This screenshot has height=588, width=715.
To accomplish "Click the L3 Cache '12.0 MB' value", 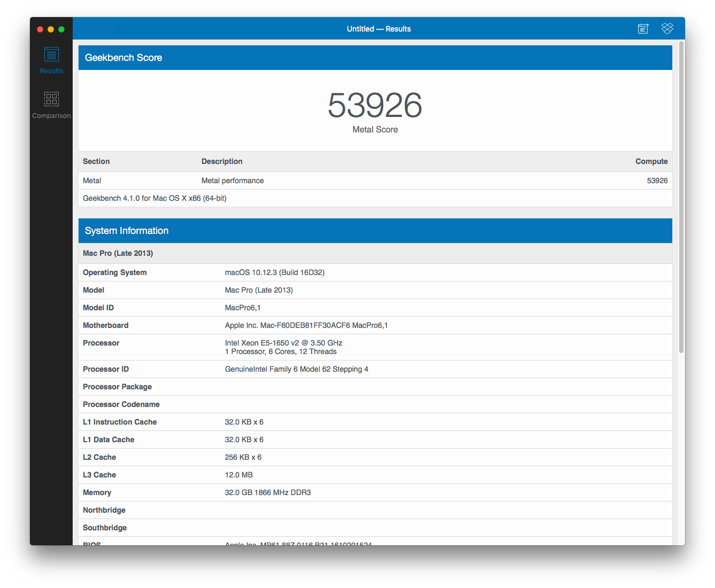I will (x=239, y=475).
